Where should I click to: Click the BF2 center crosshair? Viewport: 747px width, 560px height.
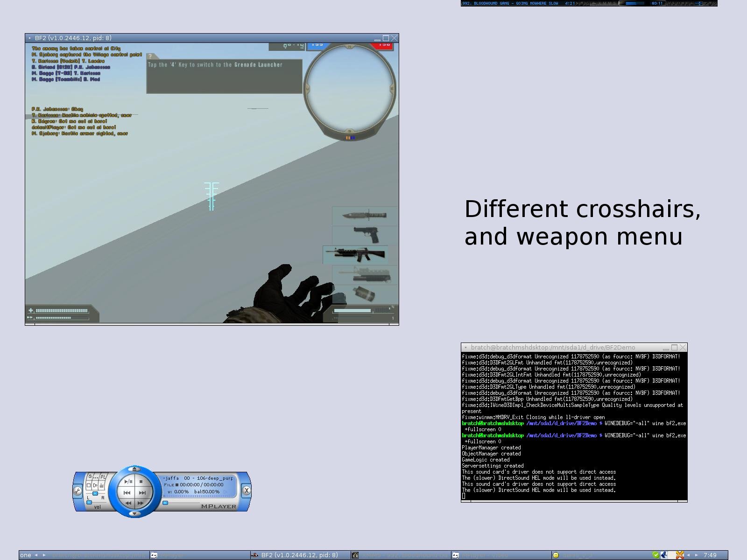point(211,196)
